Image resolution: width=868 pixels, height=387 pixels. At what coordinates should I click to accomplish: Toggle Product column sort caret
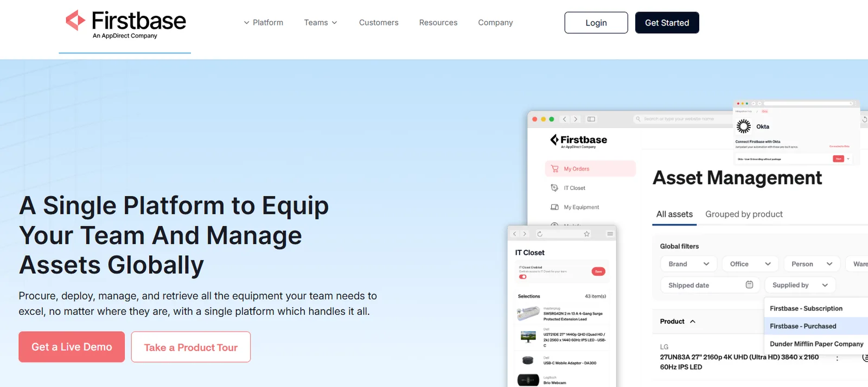tap(692, 321)
